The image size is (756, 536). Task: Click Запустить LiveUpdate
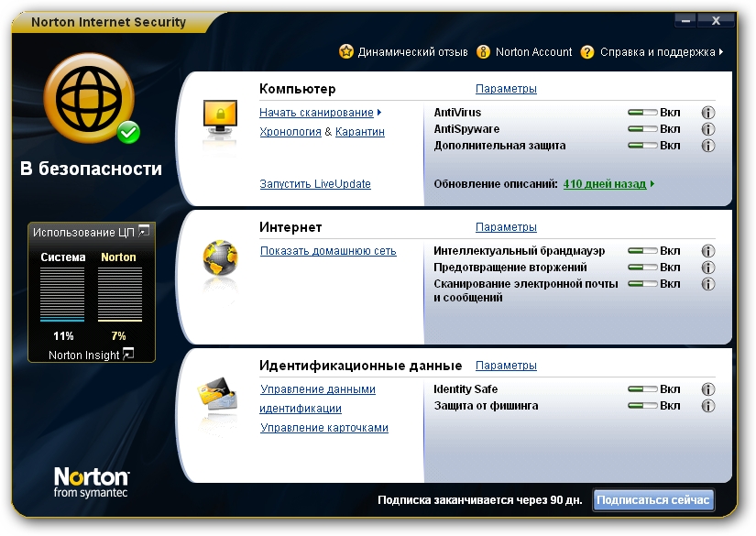coord(315,183)
